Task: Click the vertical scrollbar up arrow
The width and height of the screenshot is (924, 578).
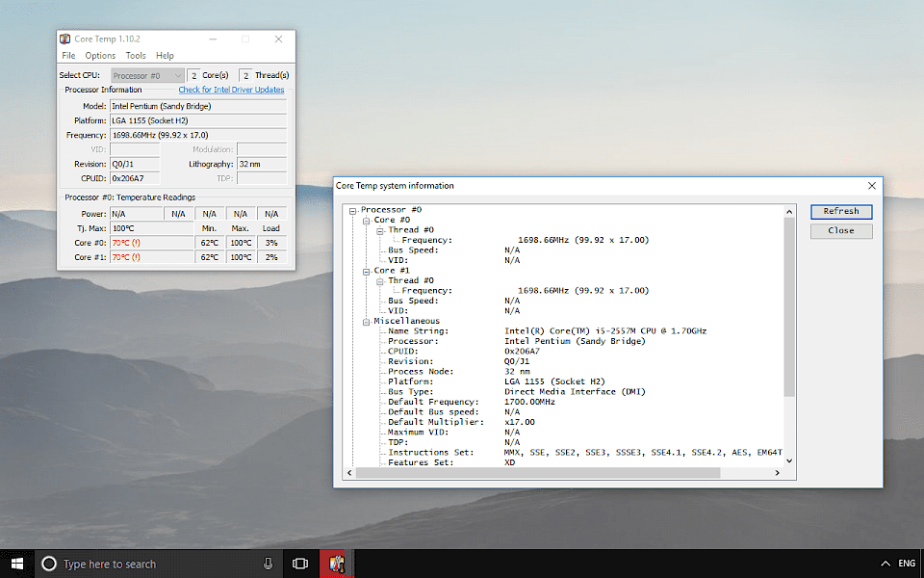Action: point(789,211)
